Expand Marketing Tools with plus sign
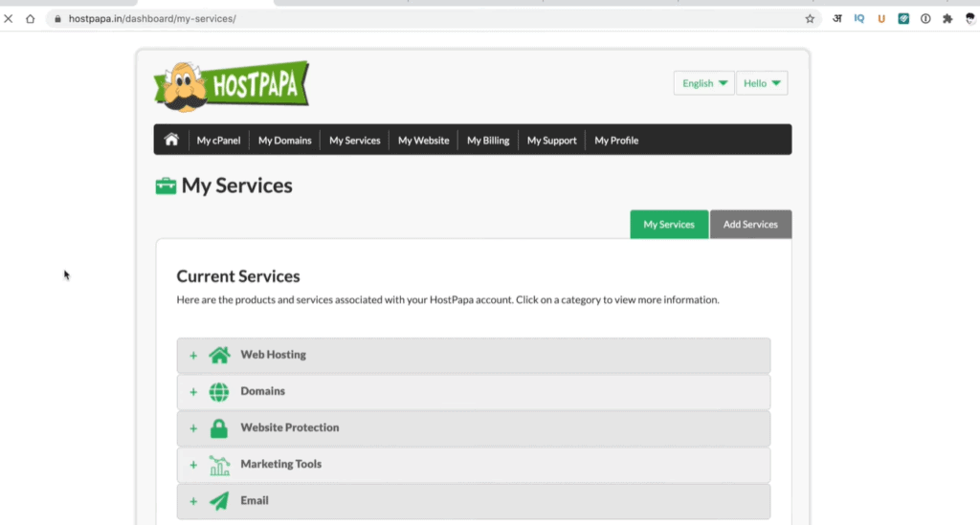 pyautogui.click(x=193, y=465)
